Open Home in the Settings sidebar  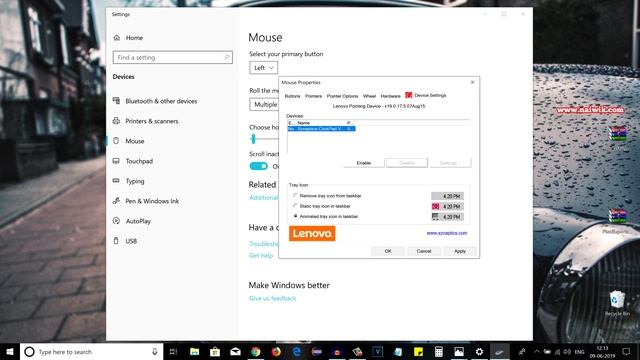[128, 38]
